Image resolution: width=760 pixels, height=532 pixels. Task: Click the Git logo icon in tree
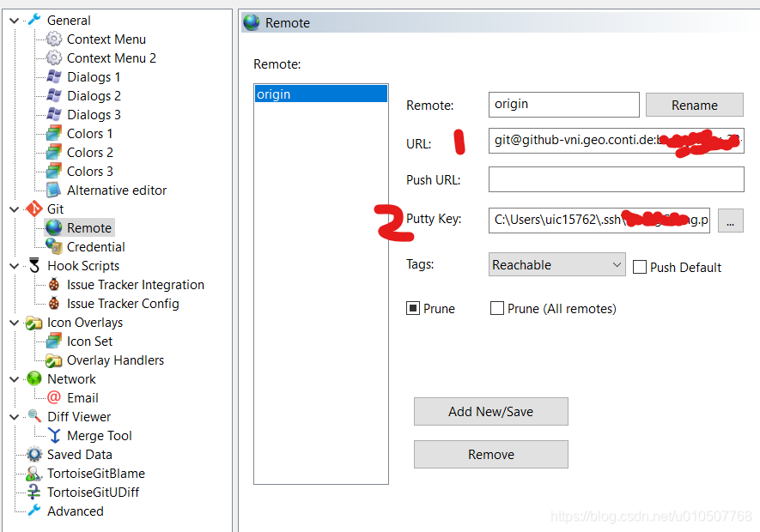34,209
